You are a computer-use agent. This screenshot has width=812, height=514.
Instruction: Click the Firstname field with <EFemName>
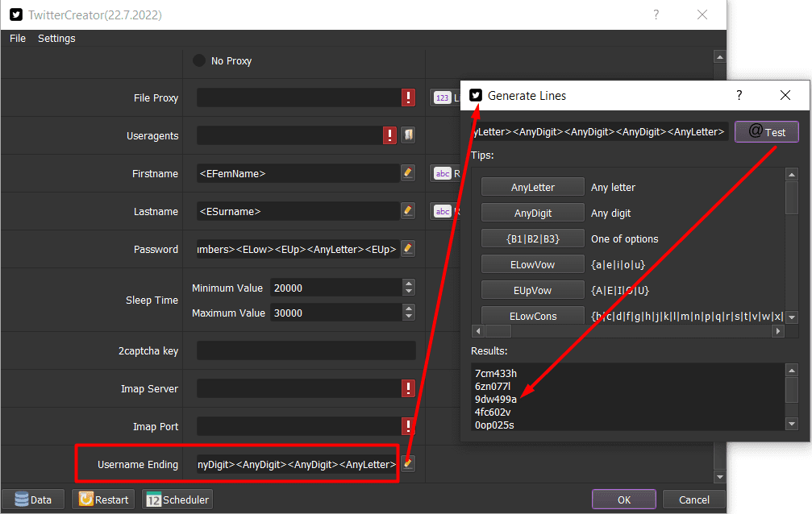(x=298, y=173)
